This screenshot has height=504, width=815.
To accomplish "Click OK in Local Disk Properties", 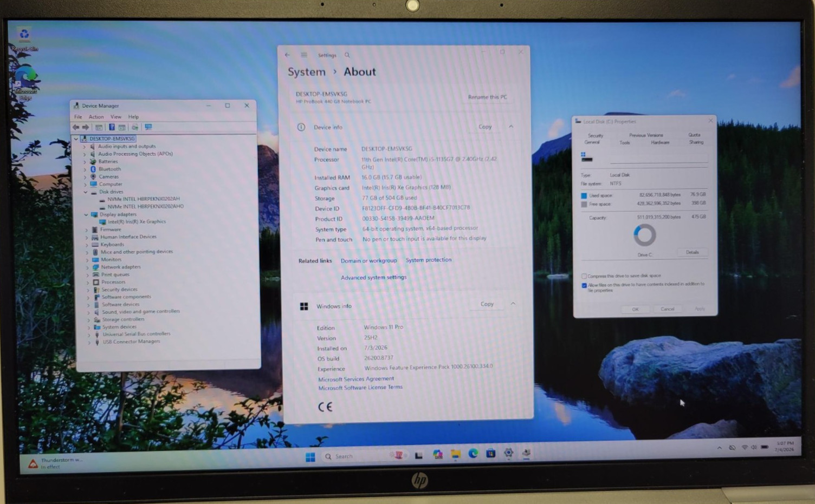I will click(635, 310).
